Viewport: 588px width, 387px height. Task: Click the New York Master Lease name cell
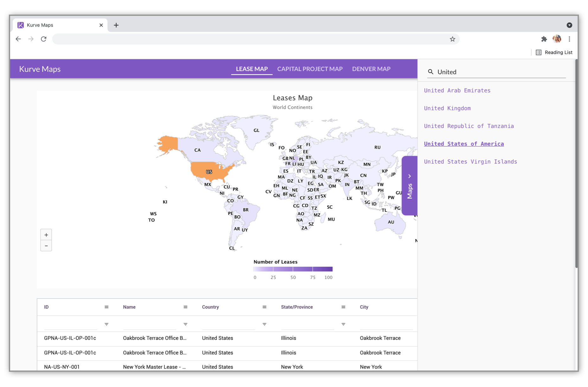[154, 367]
